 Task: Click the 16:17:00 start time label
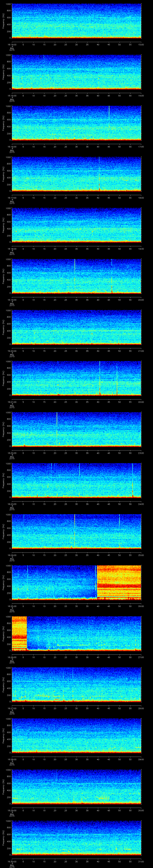click(x=12, y=198)
